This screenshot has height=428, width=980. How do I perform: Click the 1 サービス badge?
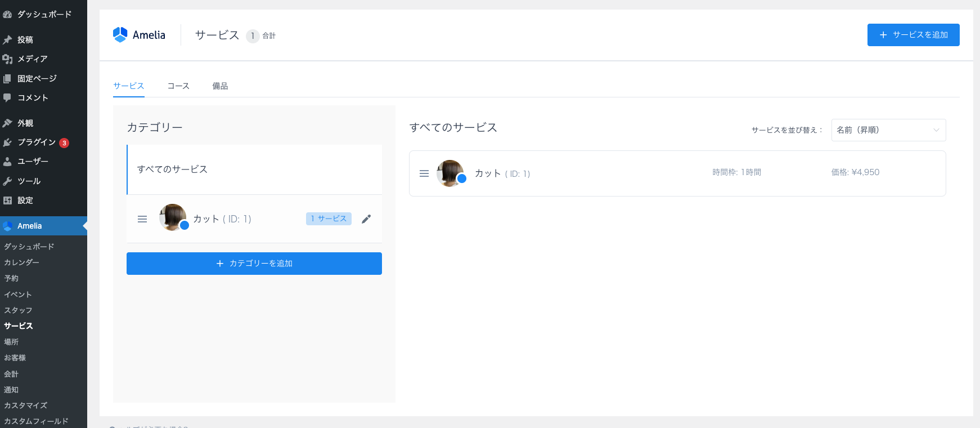(x=329, y=219)
